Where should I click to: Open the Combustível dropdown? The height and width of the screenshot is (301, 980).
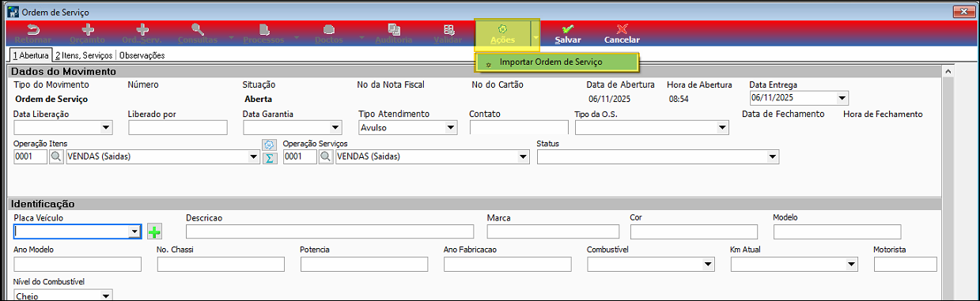708,264
